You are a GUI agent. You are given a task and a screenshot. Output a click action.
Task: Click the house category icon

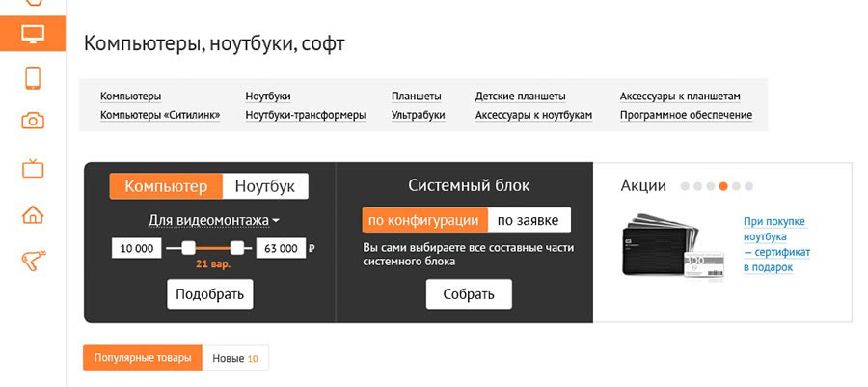(33, 214)
